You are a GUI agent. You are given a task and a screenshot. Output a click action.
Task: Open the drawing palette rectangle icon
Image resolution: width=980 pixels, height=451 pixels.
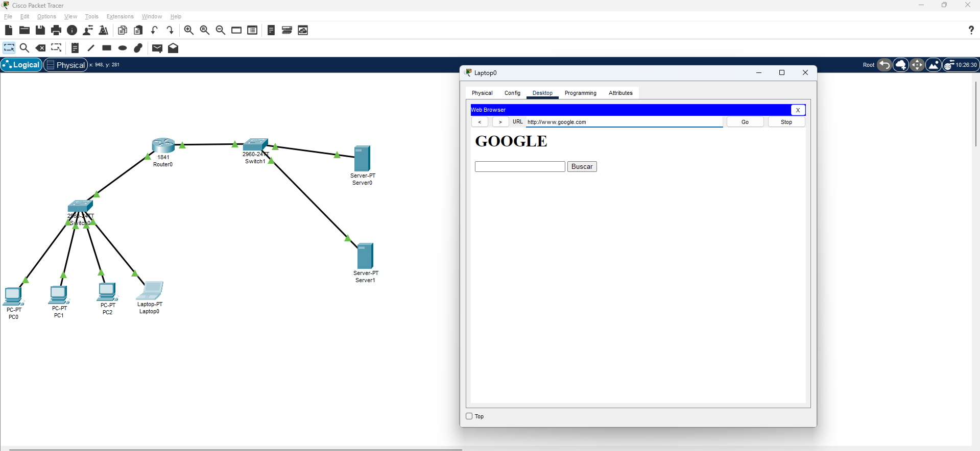[236, 30]
